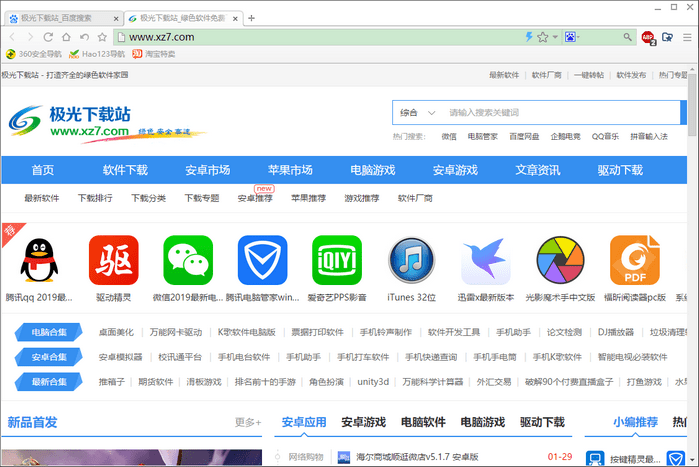Open the iTunes 32位 icon
The image size is (699, 467).
(411, 260)
